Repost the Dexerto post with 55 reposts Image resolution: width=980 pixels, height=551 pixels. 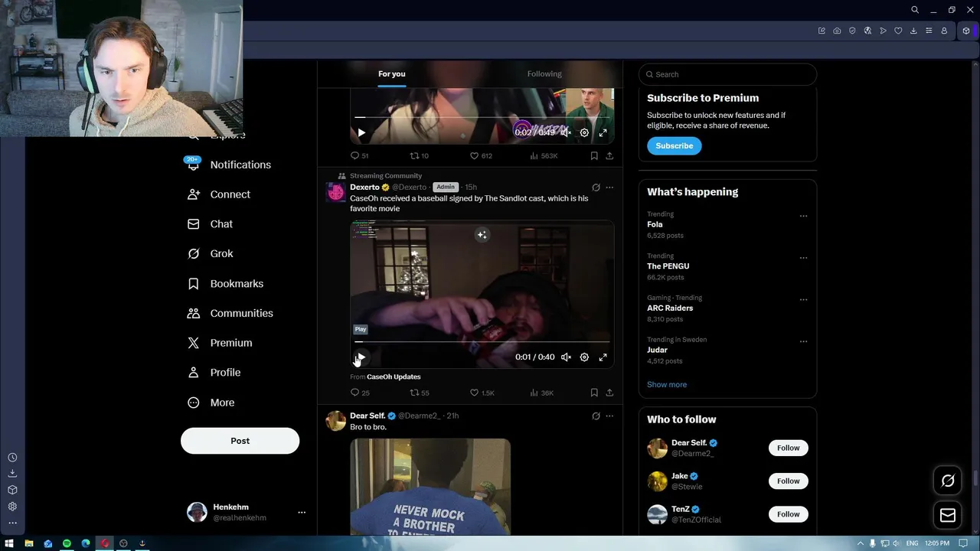coord(419,393)
